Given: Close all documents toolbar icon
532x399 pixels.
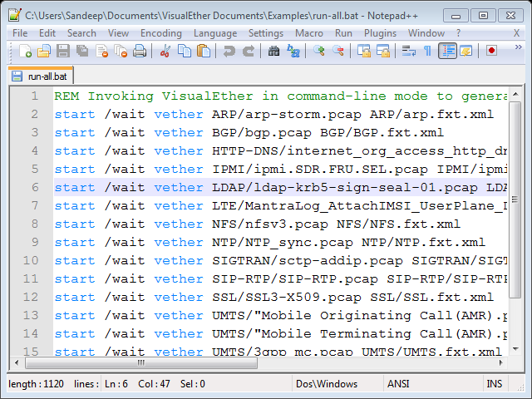Looking at the screenshot, I should 121,51.
